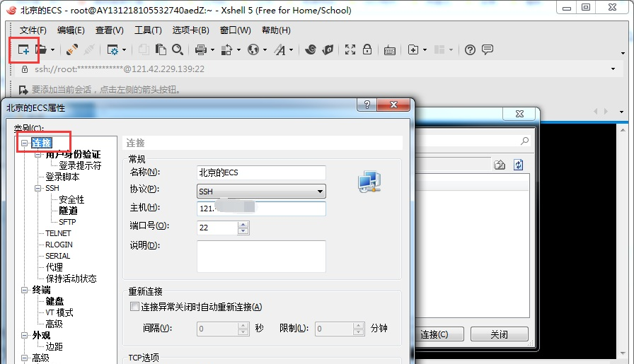Open the 窗口(W) menu

click(236, 30)
